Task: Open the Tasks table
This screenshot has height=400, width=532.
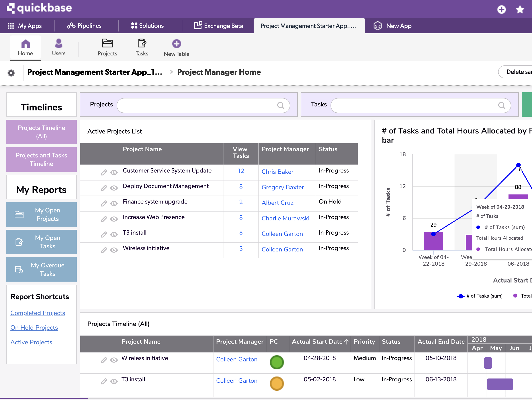Action: [142, 47]
